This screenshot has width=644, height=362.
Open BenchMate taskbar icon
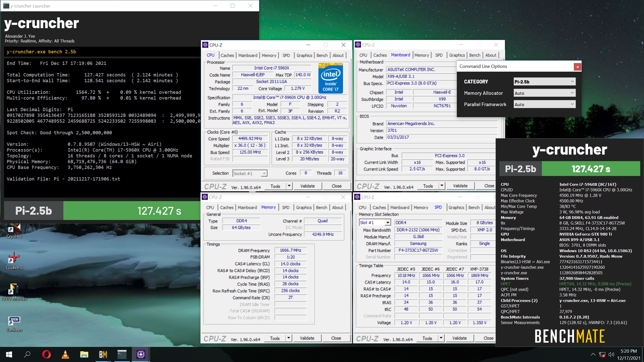pos(103,354)
